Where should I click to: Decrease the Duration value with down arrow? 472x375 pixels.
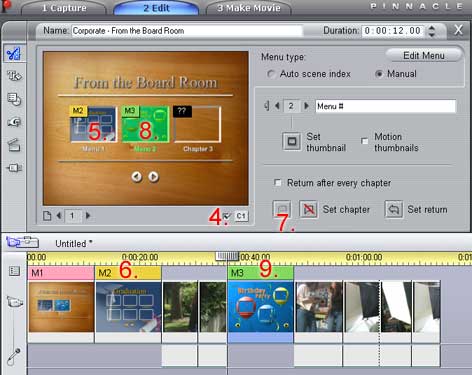tap(432, 34)
